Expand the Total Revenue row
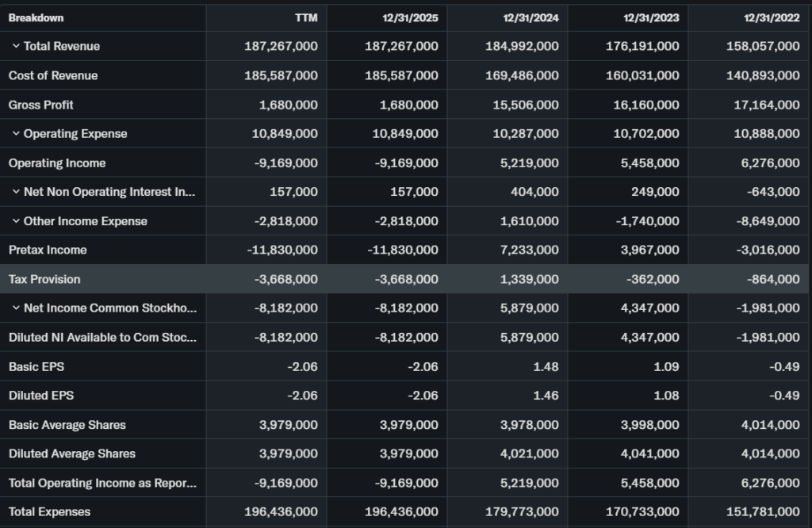 pos(16,46)
